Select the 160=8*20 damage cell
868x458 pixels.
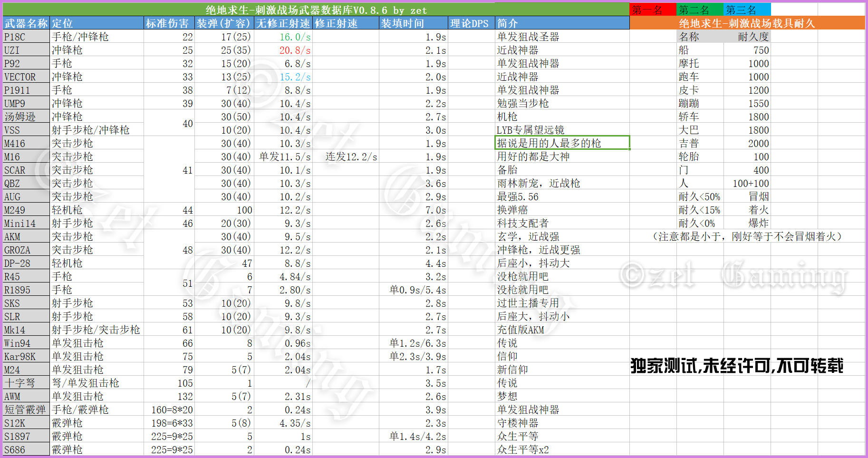click(169, 409)
